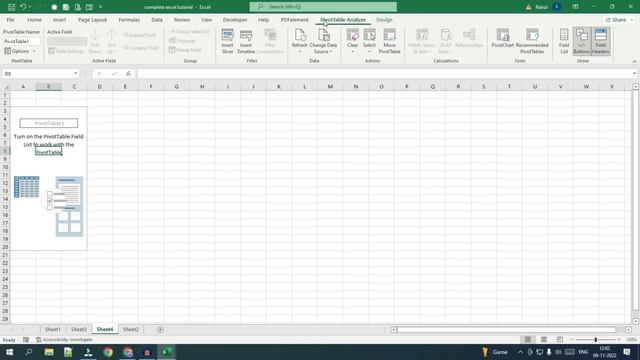Open the notifications center icon
This screenshot has height=360, width=640.
point(627,352)
